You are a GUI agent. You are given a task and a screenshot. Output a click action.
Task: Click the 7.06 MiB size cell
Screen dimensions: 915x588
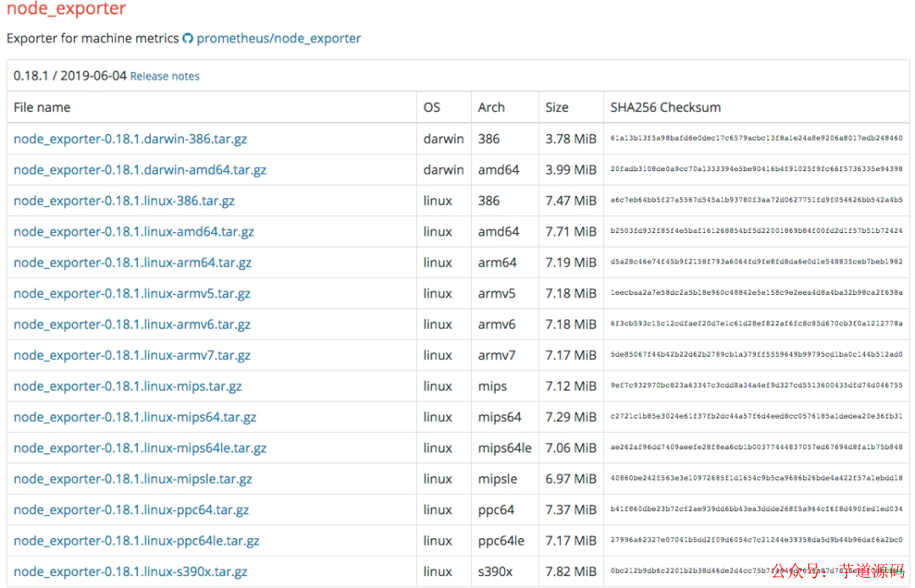571,448
